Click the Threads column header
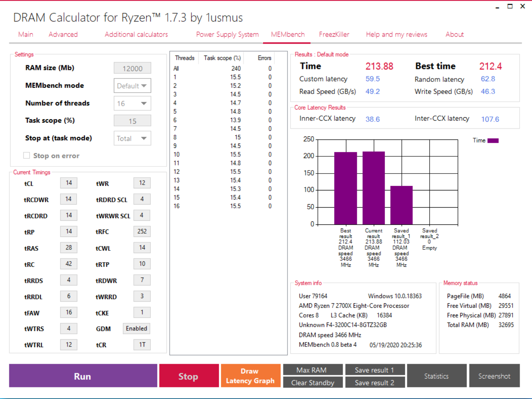 184,58
